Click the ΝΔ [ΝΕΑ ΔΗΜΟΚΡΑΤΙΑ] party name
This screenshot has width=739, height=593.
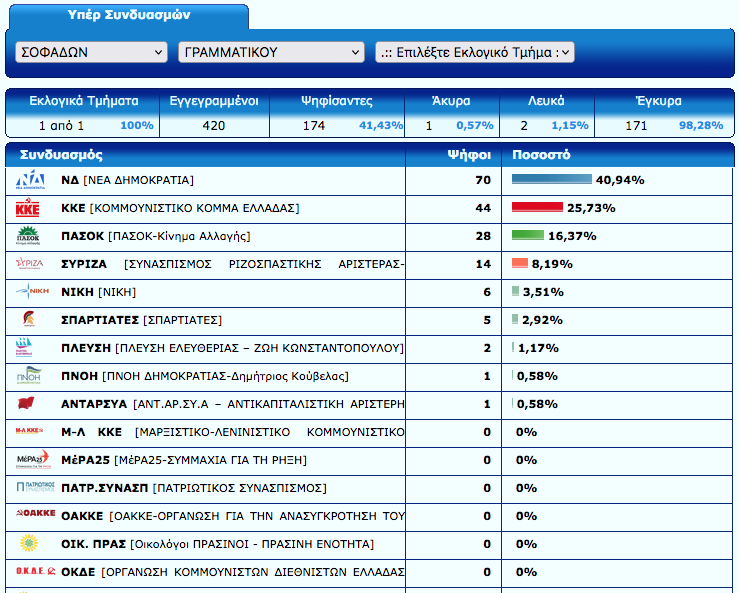click(127, 180)
